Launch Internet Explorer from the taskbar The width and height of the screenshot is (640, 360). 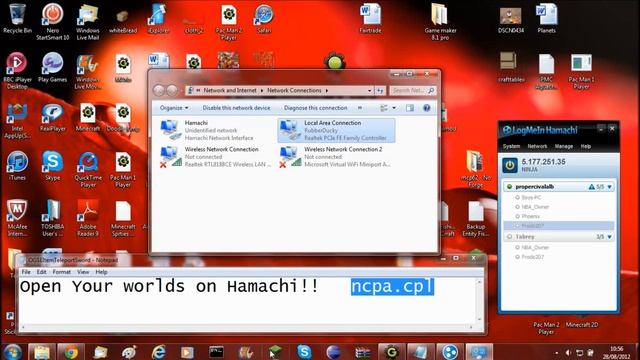pyautogui.click(x=158, y=352)
